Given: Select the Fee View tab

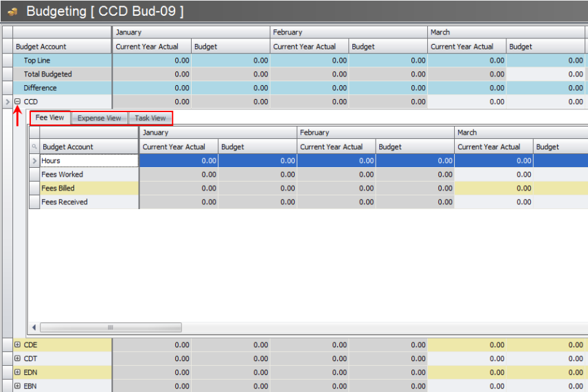Looking at the screenshot, I should click(x=49, y=118).
